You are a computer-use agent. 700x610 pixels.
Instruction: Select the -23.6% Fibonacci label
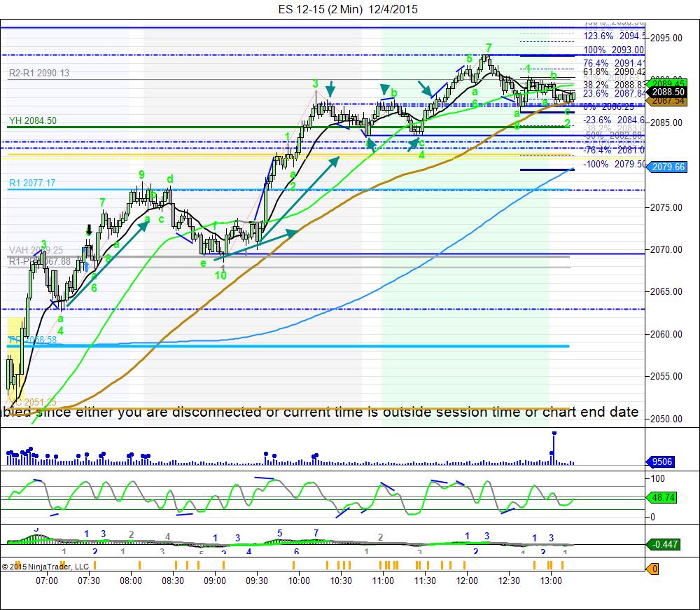[614, 120]
